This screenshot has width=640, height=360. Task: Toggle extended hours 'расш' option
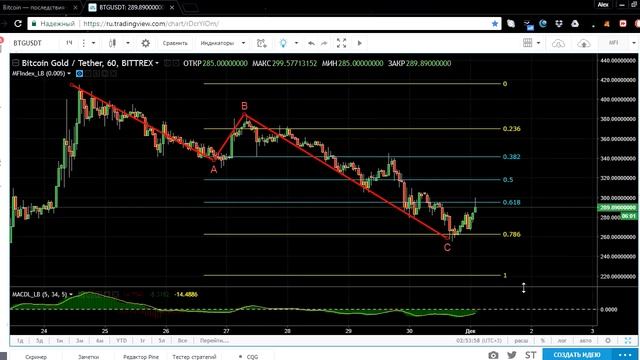[x=521, y=340]
